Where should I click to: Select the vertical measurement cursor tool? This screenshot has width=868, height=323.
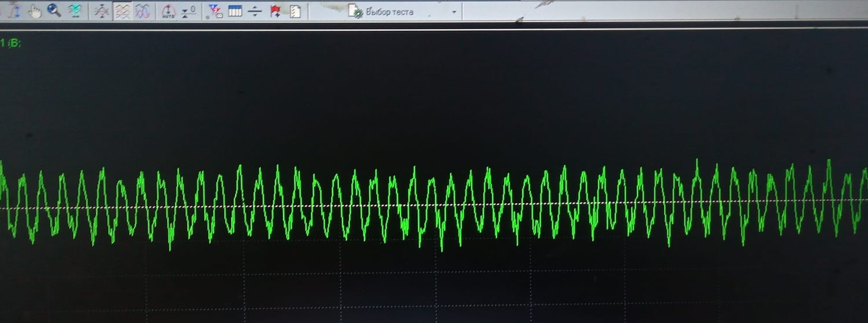15,11
